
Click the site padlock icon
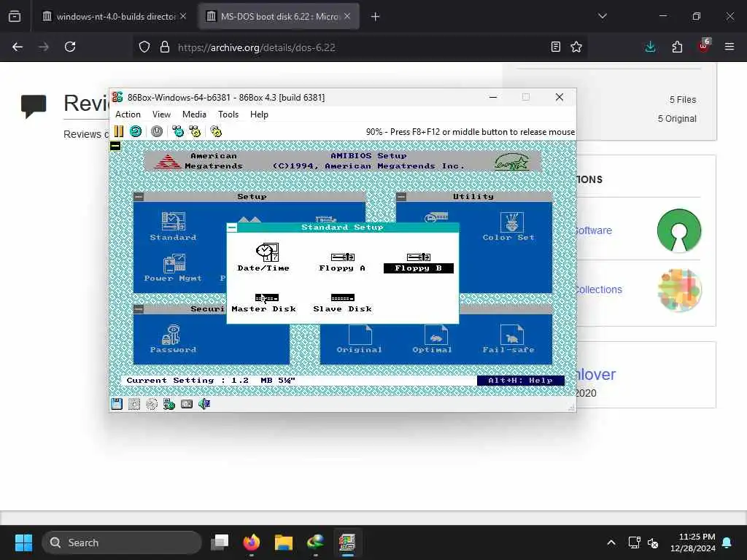tap(165, 47)
